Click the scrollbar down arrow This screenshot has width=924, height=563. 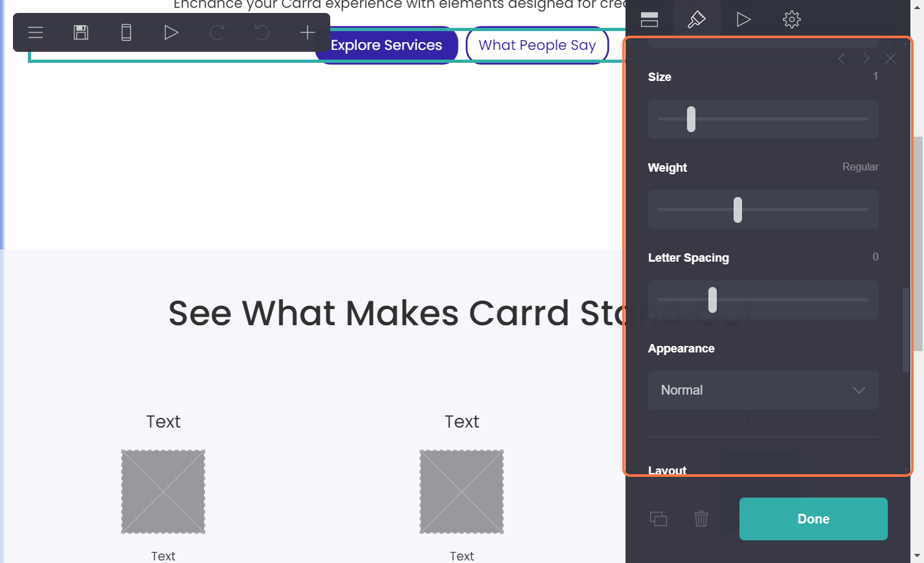(918, 556)
